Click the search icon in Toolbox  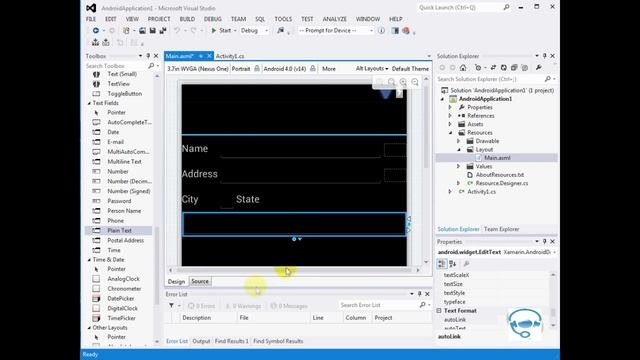[151, 66]
